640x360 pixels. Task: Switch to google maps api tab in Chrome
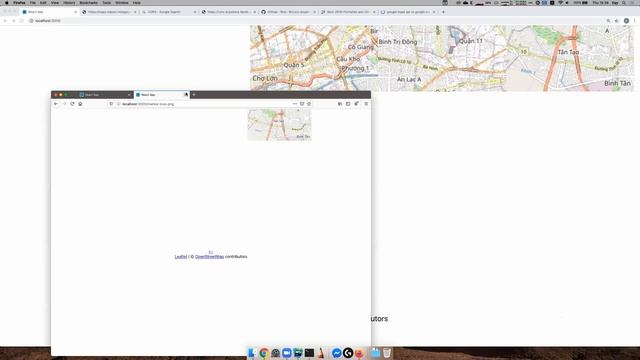pos(408,12)
